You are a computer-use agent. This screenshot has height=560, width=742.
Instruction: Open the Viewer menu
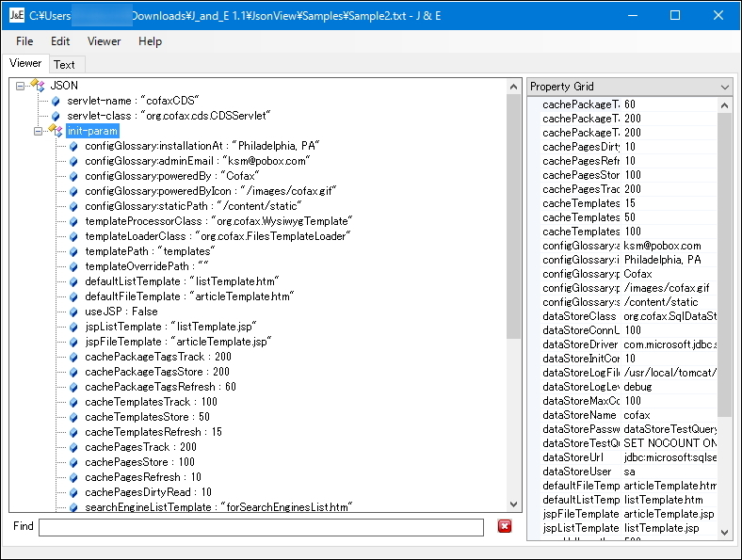(x=105, y=41)
